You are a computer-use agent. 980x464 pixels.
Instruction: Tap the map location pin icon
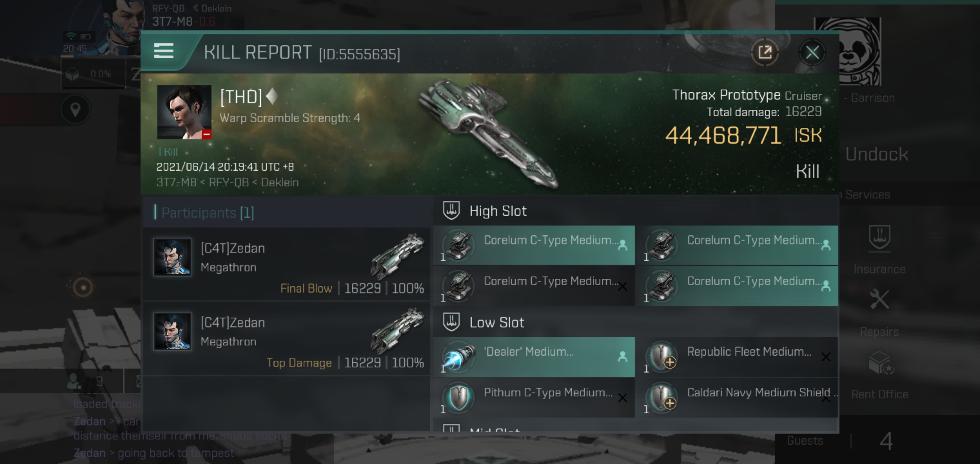75,110
